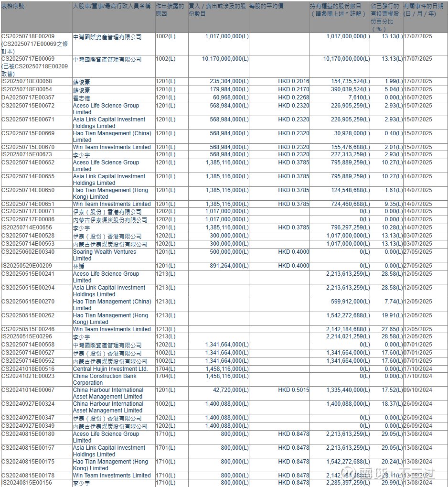Open form CS20250714E00552 link
The height and width of the screenshot is (487, 448).
(28, 361)
